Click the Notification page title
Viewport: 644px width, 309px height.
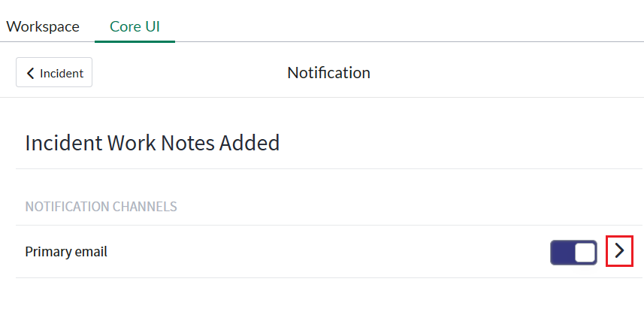click(328, 73)
